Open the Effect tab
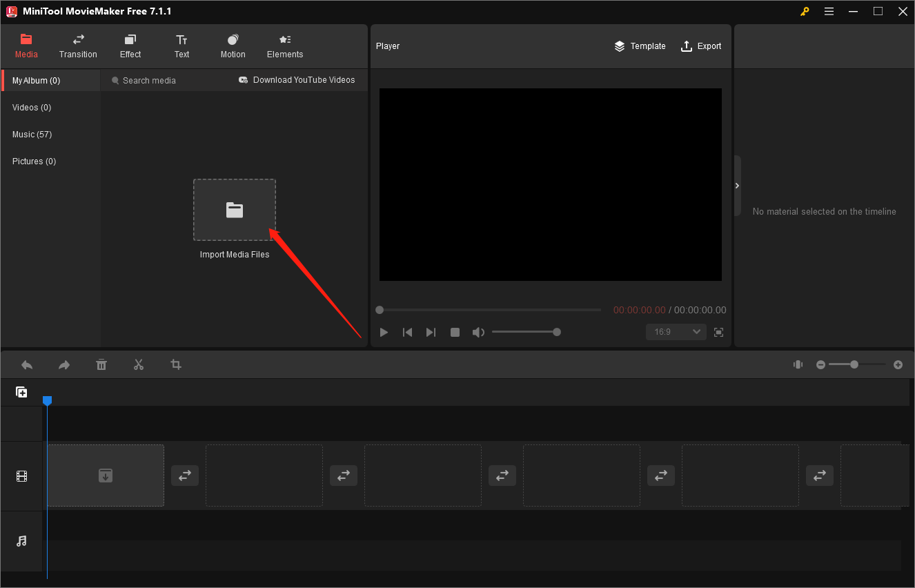 tap(130, 46)
